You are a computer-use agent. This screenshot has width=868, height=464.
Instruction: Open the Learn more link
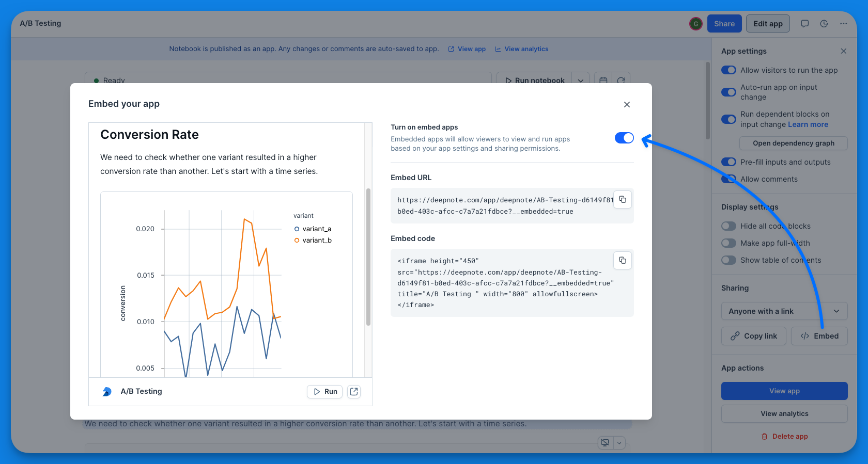808,124
